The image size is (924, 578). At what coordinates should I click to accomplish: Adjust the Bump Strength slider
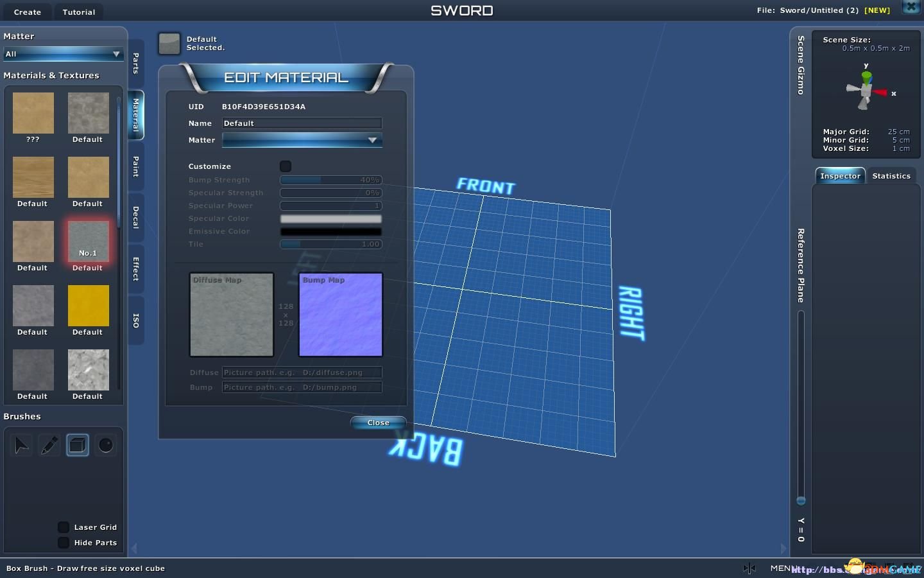pyautogui.click(x=331, y=180)
